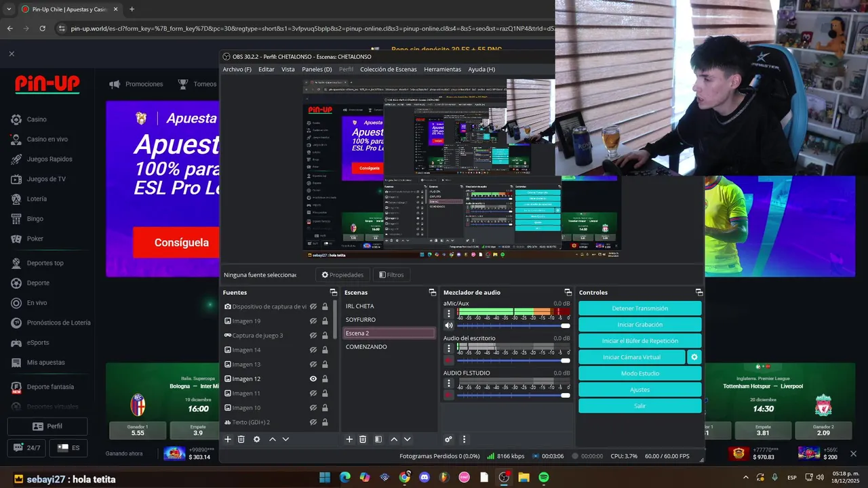Start virtual camera with Iniciar Cámara Virtual
Screen dimensions: 868x488
tap(631, 357)
